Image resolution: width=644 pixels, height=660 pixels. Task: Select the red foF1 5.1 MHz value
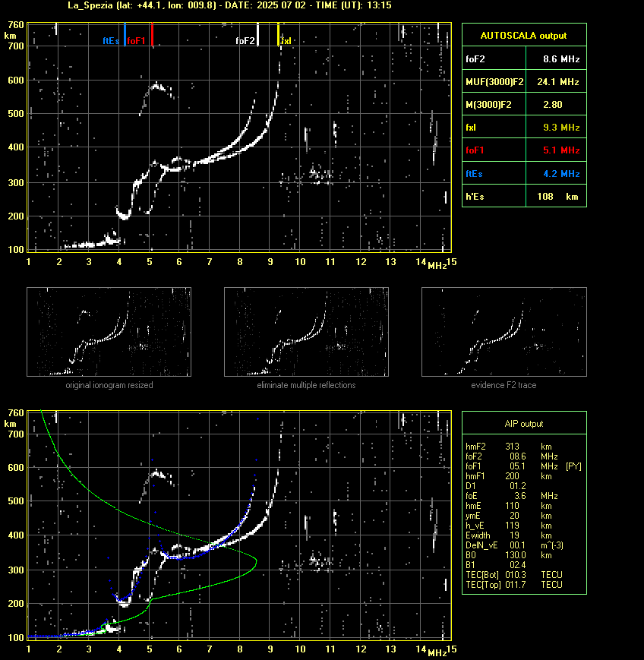(x=561, y=150)
